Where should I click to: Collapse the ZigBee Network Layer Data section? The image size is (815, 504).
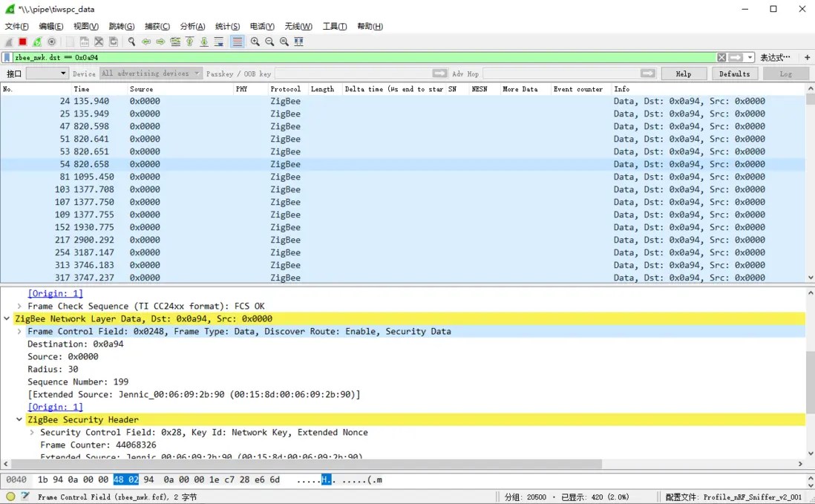[x=7, y=318]
